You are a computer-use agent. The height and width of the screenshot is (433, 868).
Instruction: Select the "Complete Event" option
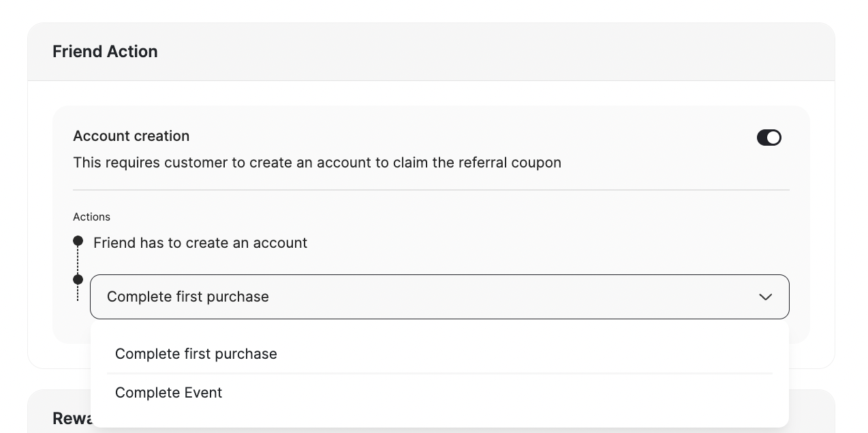(169, 393)
